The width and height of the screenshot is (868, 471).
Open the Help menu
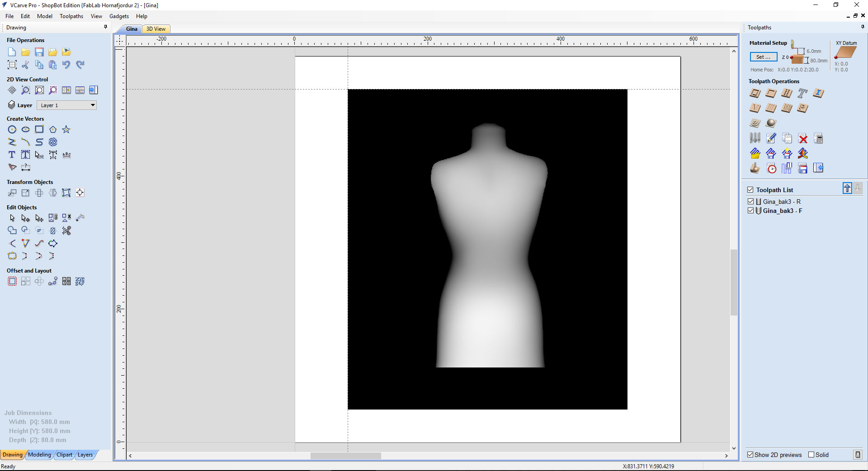(x=142, y=16)
